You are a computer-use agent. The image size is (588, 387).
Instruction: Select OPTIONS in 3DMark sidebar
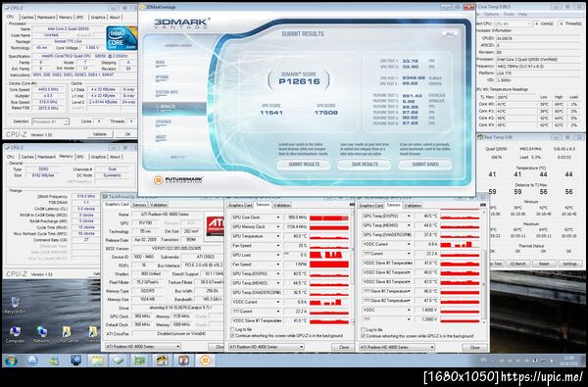pyautogui.click(x=162, y=77)
